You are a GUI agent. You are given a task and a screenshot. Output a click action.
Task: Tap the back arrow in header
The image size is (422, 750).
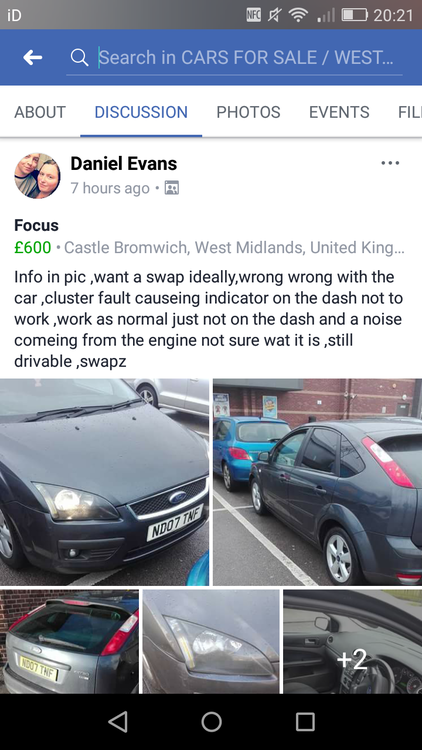pos(33,57)
